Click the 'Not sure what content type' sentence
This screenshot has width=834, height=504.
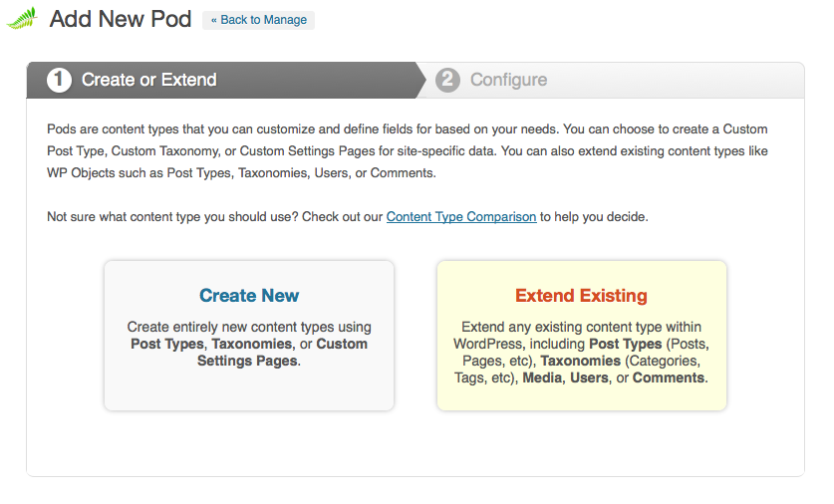pyautogui.click(x=348, y=217)
